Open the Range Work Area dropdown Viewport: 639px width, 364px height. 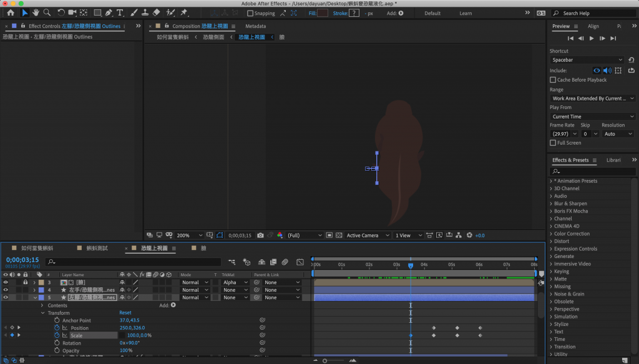tap(593, 98)
